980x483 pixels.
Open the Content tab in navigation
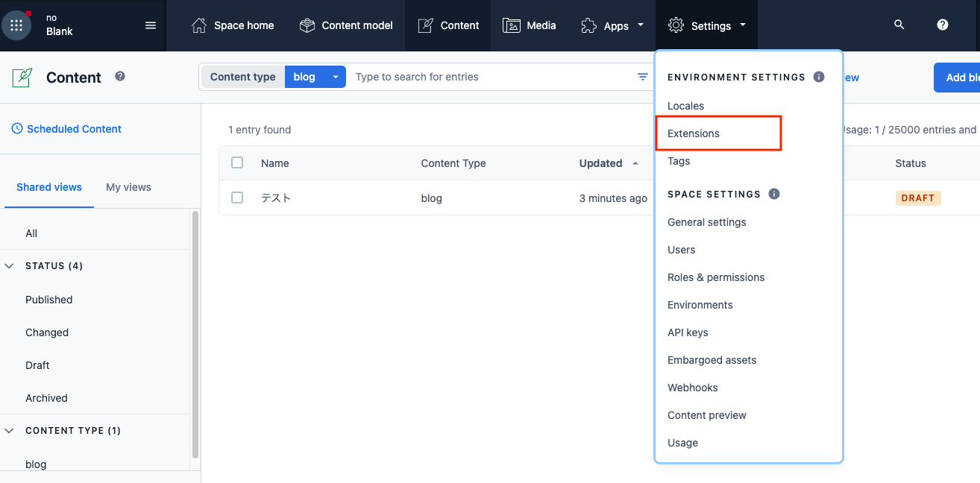pyautogui.click(x=448, y=25)
